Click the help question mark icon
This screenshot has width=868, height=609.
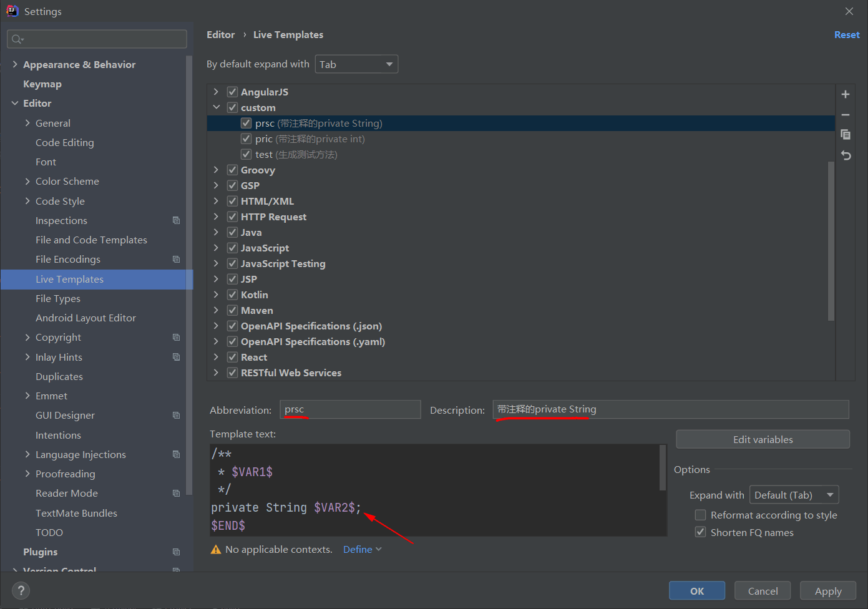point(21,590)
